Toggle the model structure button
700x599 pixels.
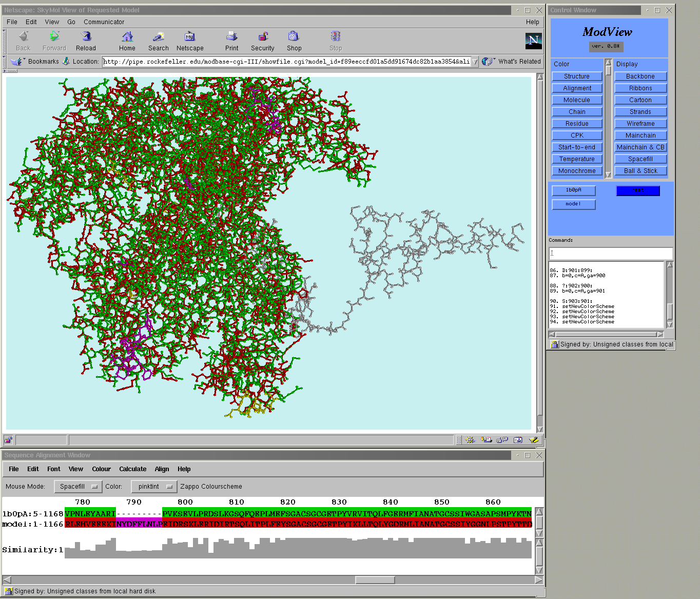coord(574,204)
